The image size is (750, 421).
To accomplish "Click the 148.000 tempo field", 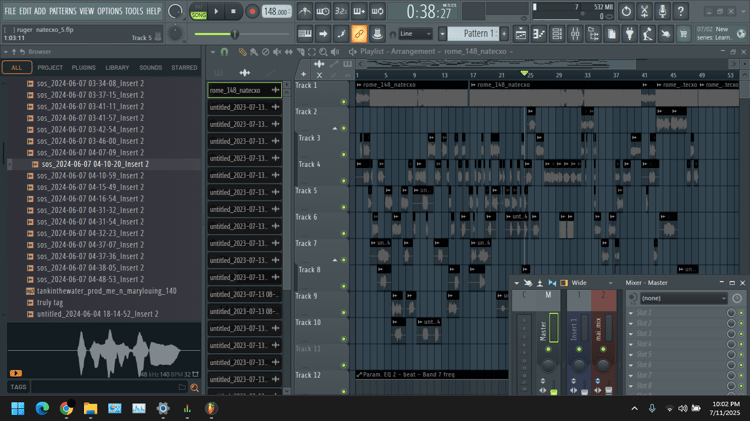I will click(x=276, y=11).
